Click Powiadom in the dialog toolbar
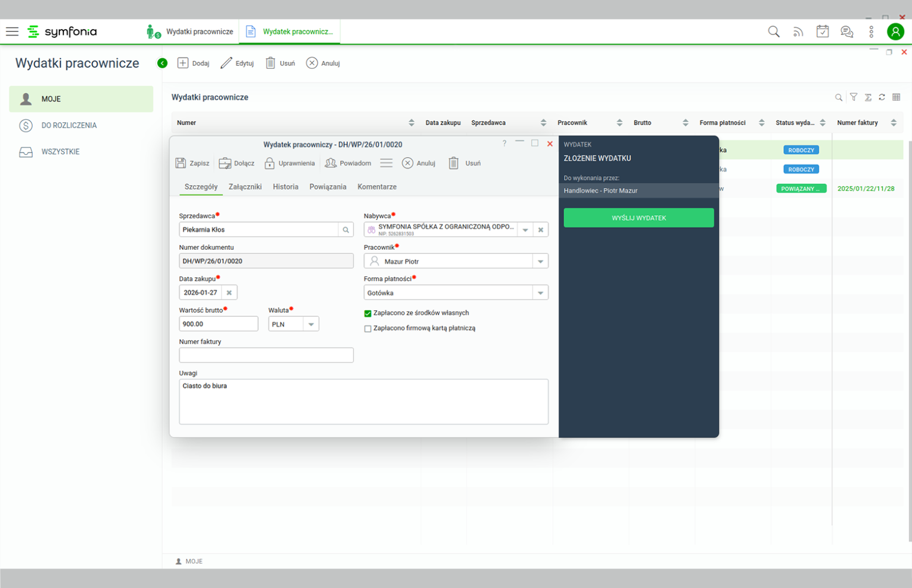Screen dimensions: 912x588 (348, 163)
